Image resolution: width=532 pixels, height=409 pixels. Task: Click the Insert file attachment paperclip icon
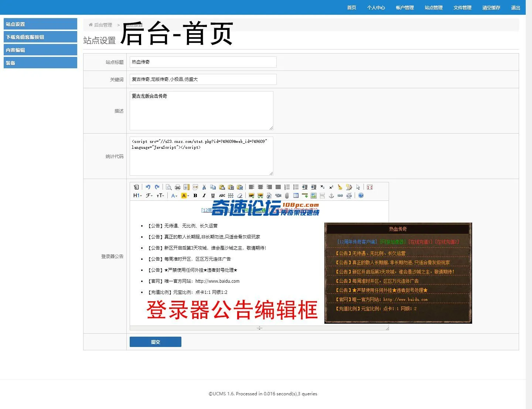[x=287, y=196]
